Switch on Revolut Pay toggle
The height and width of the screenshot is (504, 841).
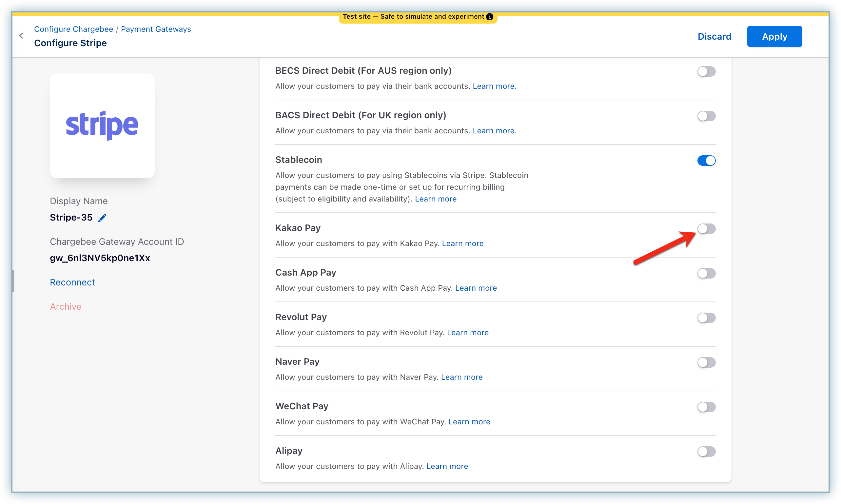[x=706, y=318]
